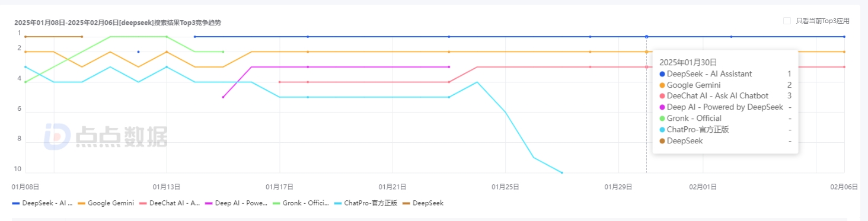Screen dimensions: 868x221
Task: Hide the DeeChat AI legend series
Action: click(170, 203)
